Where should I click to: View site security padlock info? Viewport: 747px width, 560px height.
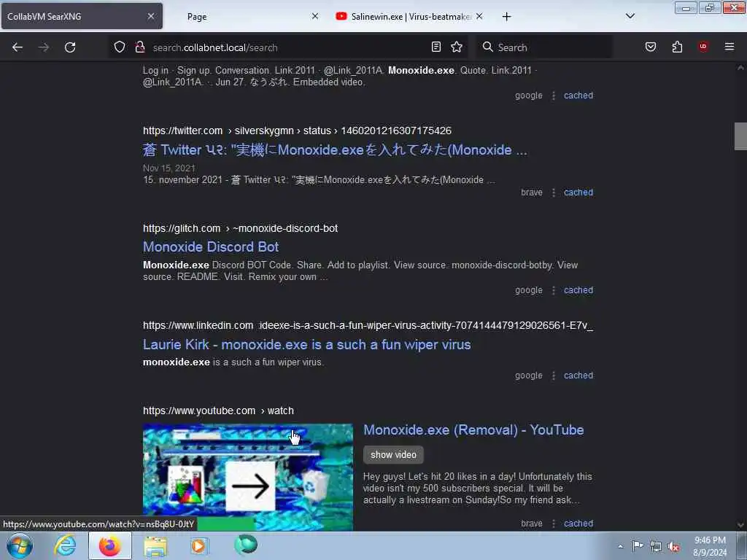coord(139,47)
